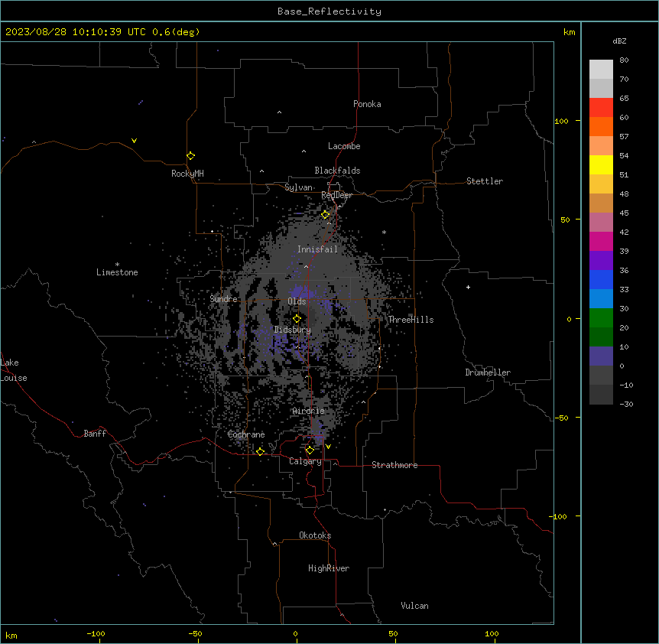Select the Olds label
This screenshot has height=644, width=659.
297,301
